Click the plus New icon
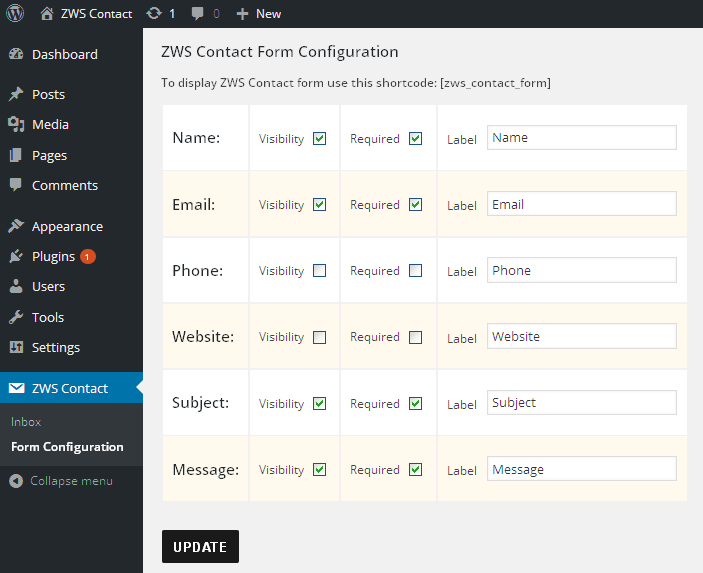This screenshot has height=573, width=703. click(242, 14)
